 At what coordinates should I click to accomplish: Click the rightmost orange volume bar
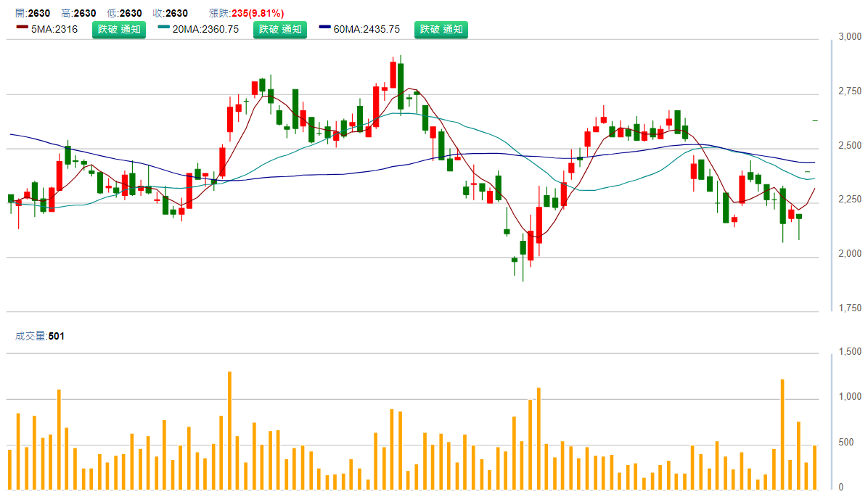pyautogui.click(x=814, y=466)
